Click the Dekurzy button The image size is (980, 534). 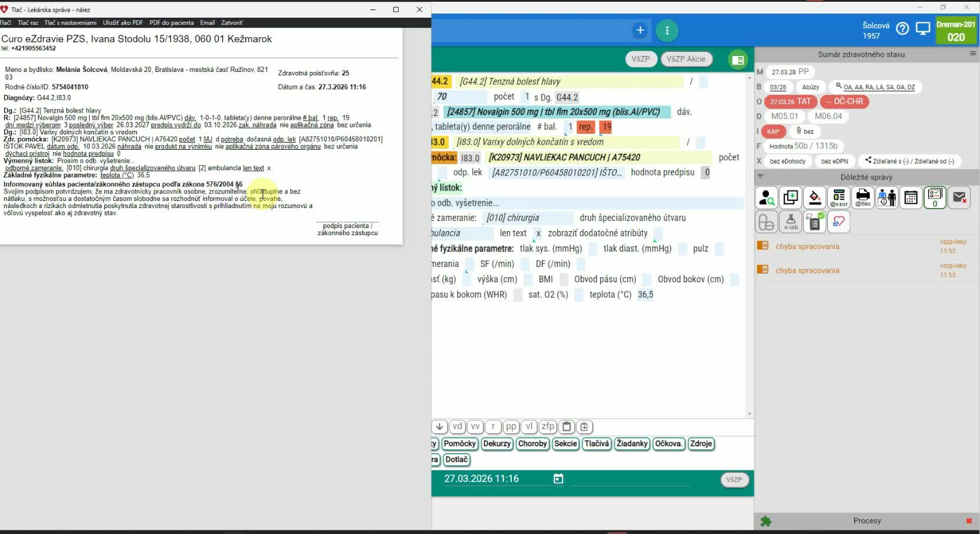pyautogui.click(x=496, y=444)
